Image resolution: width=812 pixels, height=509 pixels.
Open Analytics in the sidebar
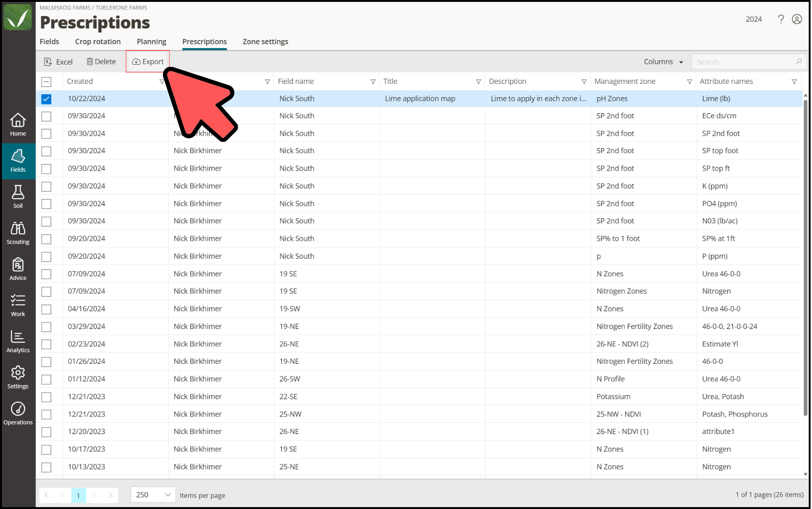18,342
